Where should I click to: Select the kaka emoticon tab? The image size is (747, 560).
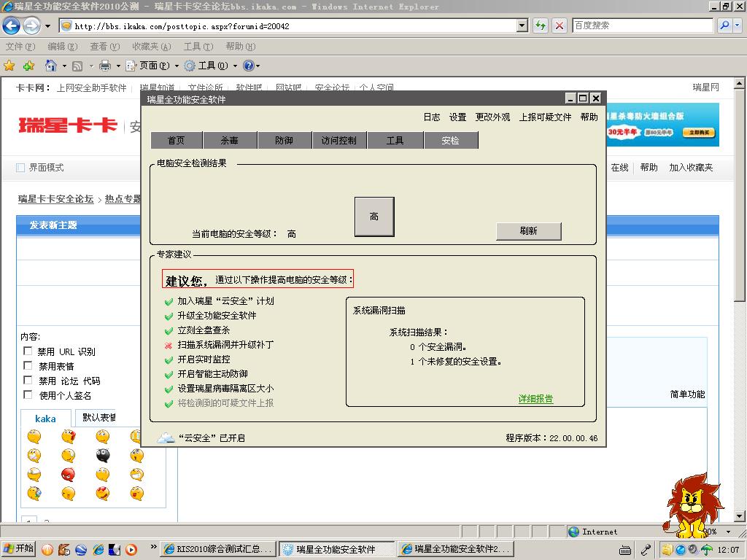[x=46, y=419]
